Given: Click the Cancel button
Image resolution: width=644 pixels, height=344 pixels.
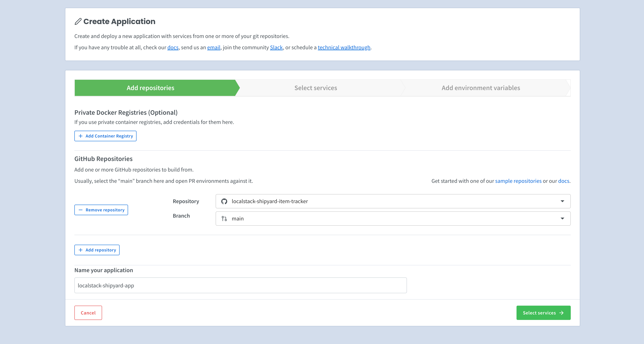Looking at the screenshot, I should [88, 313].
